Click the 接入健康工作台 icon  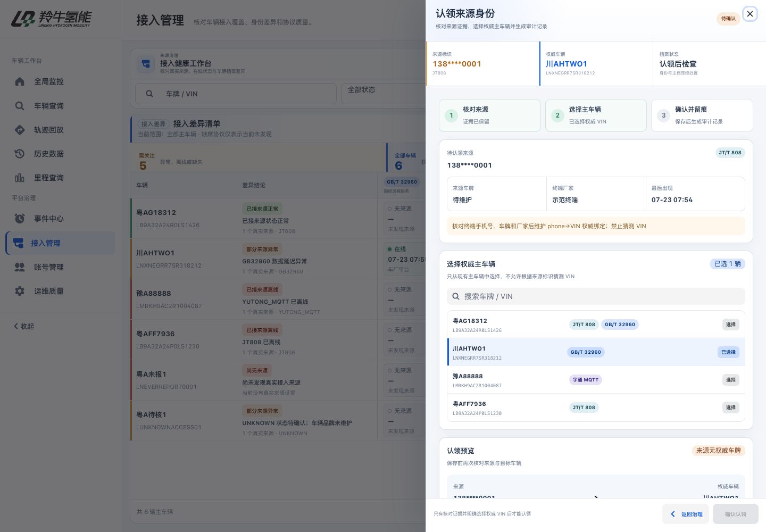pyautogui.click(x=146, y=63)
